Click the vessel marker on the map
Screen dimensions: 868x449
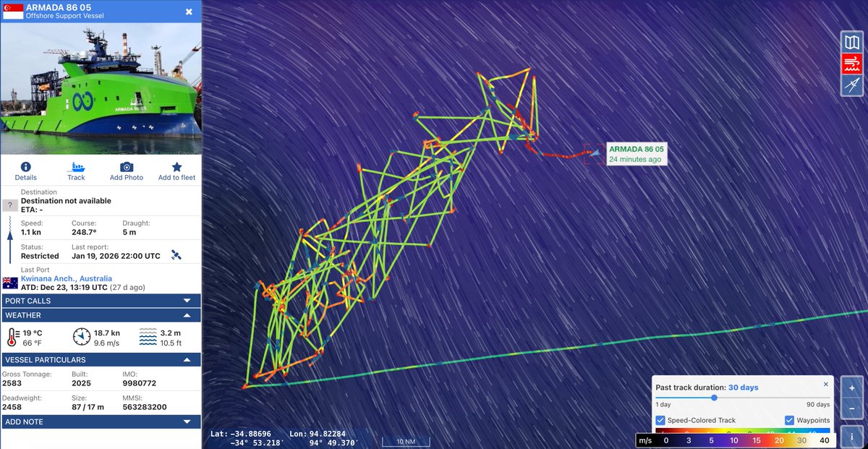[595, 153]
